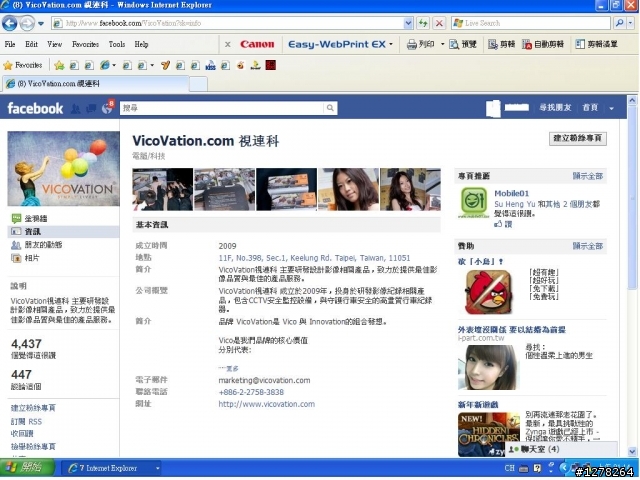Click the red Stop loading icon
Image resolution: width=640 pixels, height=480 pixels.
coord(439,23)
